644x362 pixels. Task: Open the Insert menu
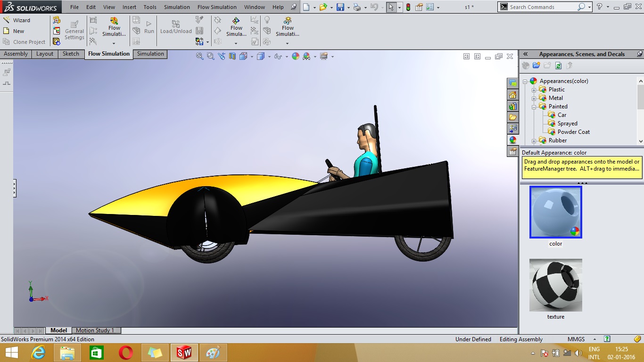pos(129,7)
